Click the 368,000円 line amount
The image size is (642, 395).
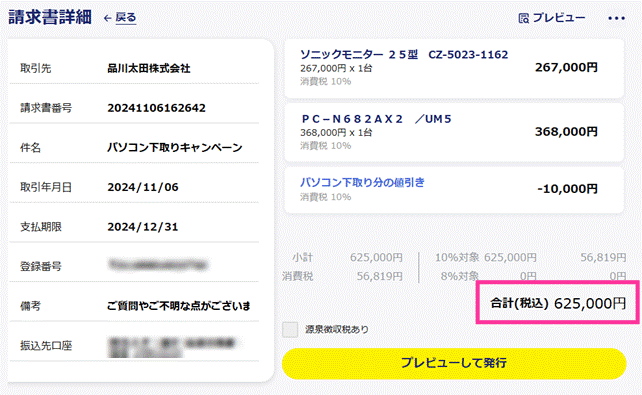tap(566, 132)
